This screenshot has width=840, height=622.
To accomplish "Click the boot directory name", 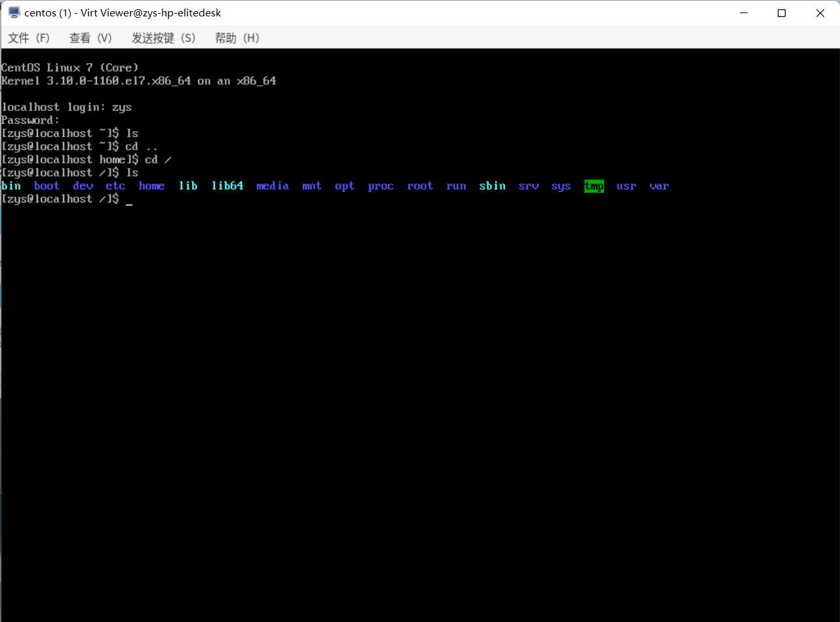I will [47, 186].
